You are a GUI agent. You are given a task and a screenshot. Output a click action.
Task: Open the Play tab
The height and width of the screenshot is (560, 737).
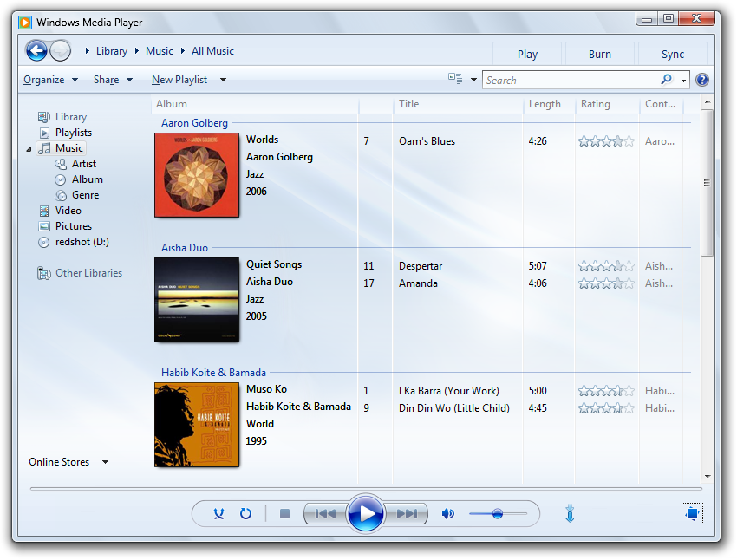click(x=527, y=54)
